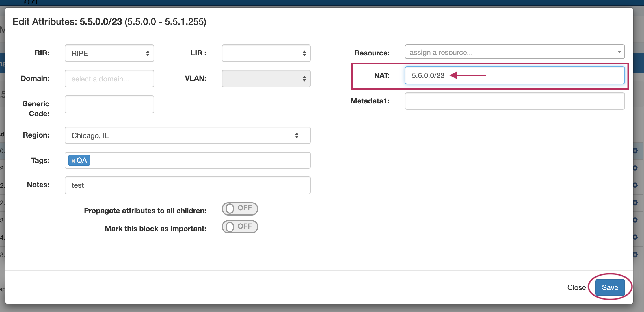644x312 pixels.
Task: Click the Generic Code input box
Action: [109, 104]
